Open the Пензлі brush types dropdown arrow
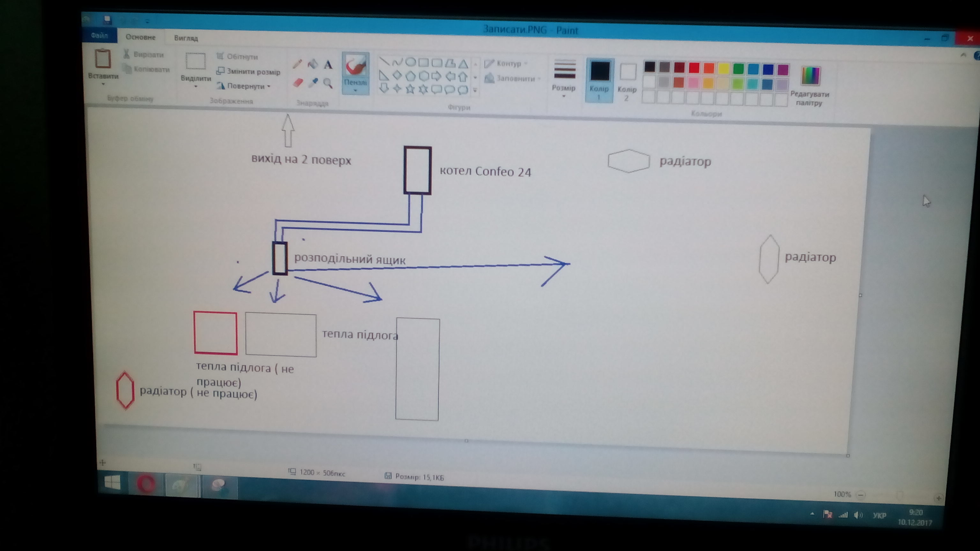Screen dimensions: 980x551 tap(355, 91)
